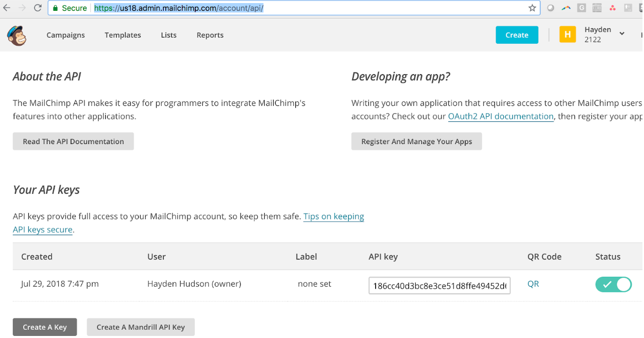This screenshot has height=338, width=644.
Task: Click the 'Created' column header
Action: (37, 256)
